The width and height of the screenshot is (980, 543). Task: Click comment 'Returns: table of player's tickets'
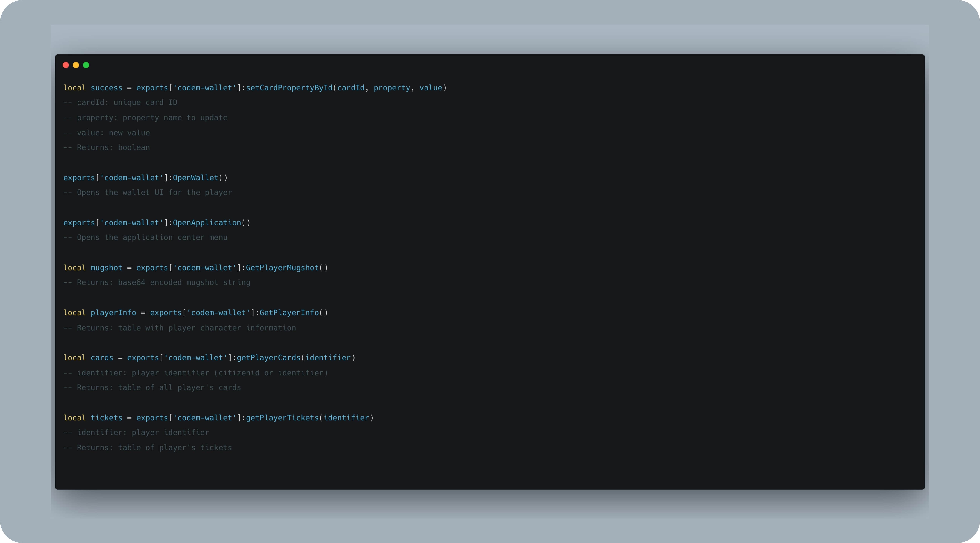pyautogui.click(x=148, y=448)
